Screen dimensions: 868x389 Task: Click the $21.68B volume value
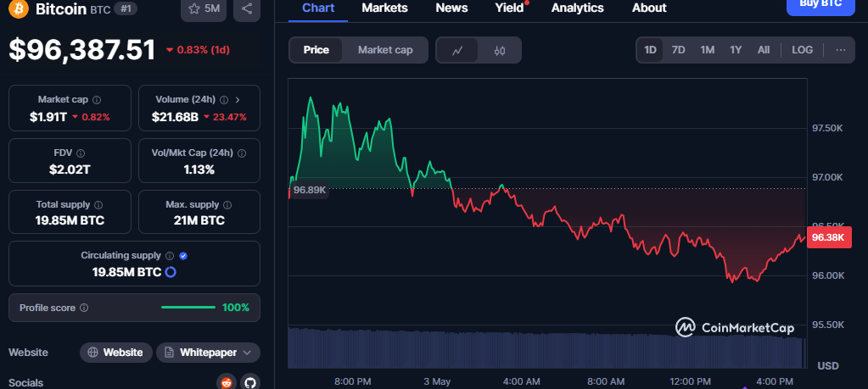(175, 117)
